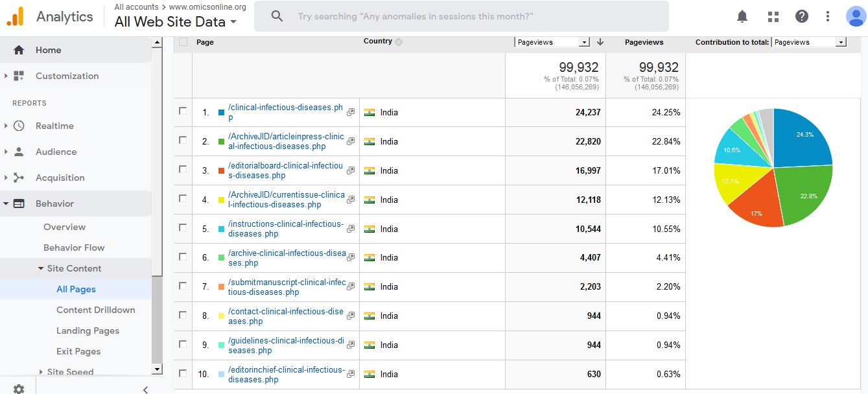
Task: Click the Page column header
Action: [x=205, y=42]
